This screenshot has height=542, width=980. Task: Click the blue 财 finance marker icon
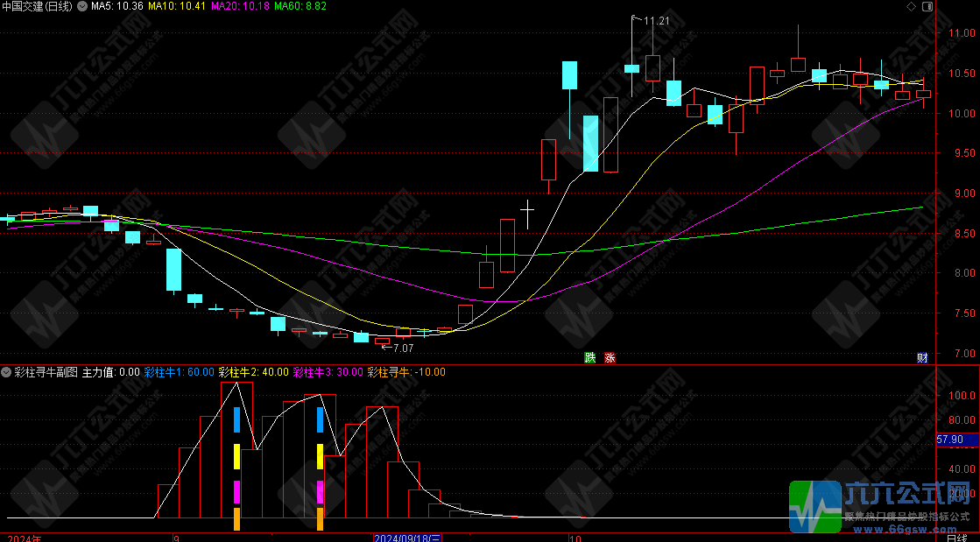(922, 357)
